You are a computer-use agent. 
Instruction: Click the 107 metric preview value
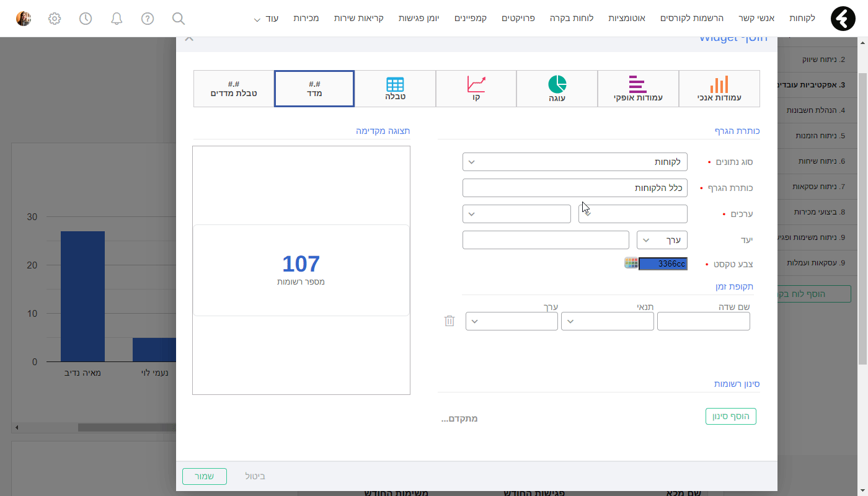point(301,264)
